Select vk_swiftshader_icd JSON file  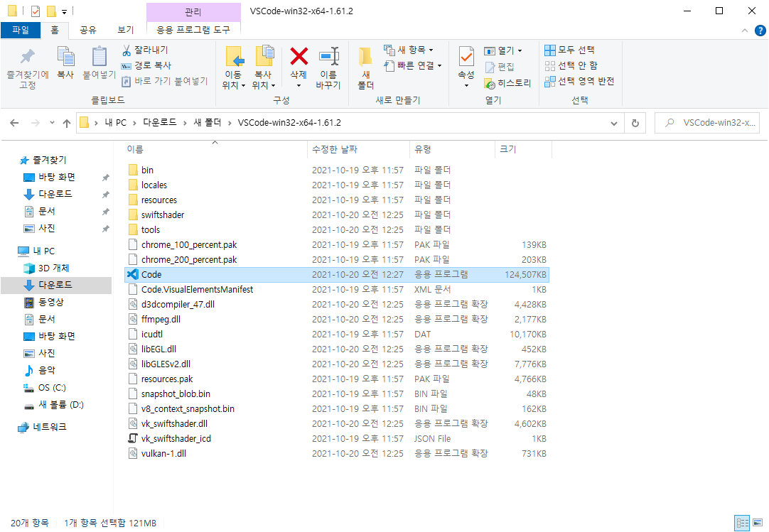(337, 438)
